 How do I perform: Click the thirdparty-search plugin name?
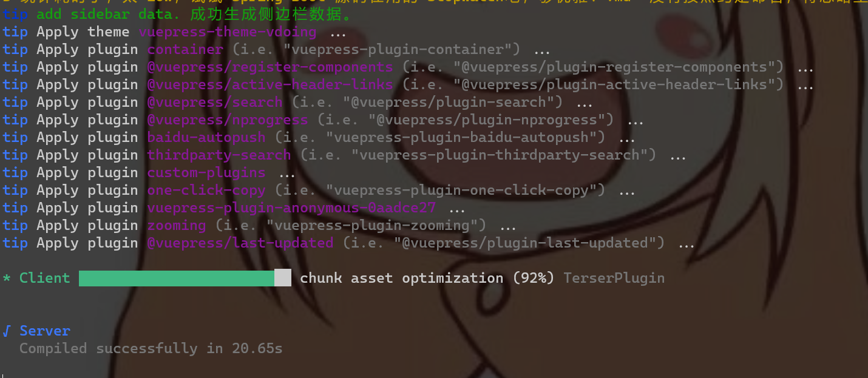[x=219, y=155]
